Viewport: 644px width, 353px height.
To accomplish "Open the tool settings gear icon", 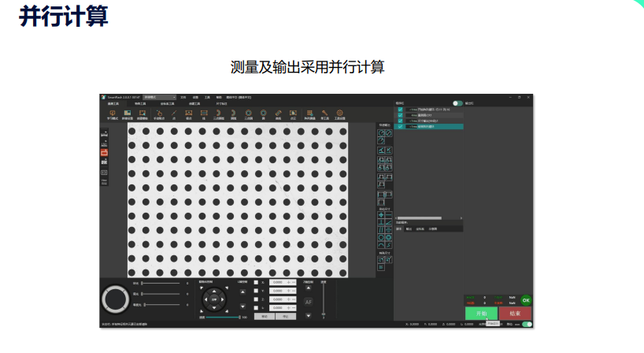I will click(339, 114).
